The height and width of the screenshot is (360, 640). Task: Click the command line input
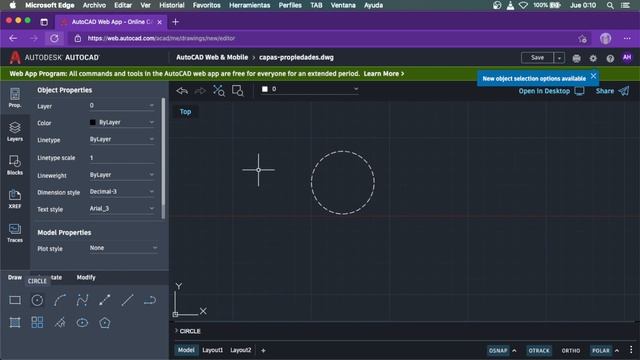tap(404, 331)
